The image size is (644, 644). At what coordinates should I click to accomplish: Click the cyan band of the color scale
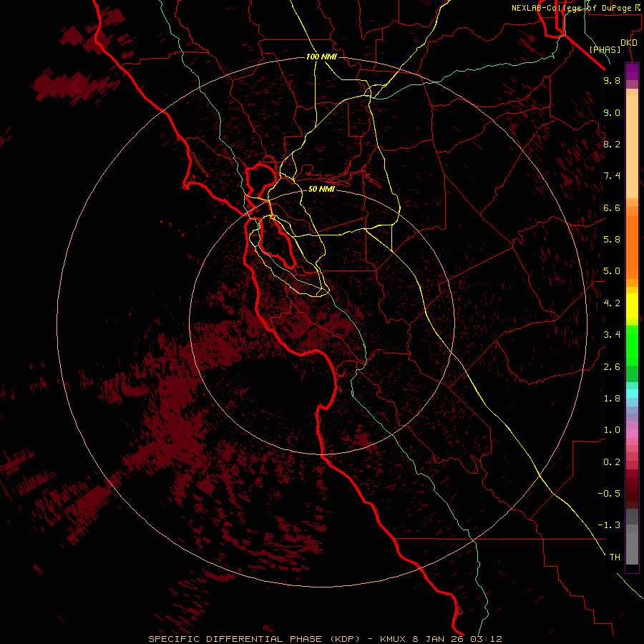(632, 394)
